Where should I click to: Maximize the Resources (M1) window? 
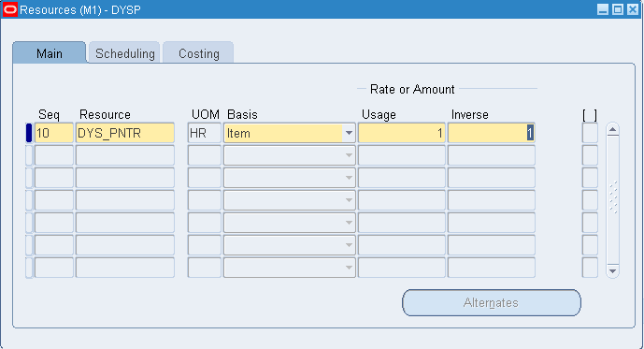point(618,9)
